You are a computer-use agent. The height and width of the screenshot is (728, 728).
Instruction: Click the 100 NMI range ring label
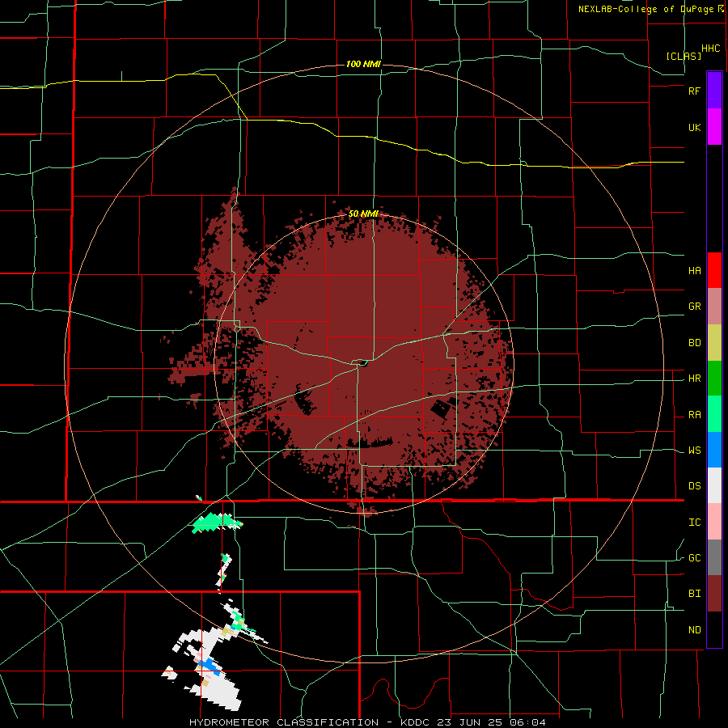coord(363,64)
